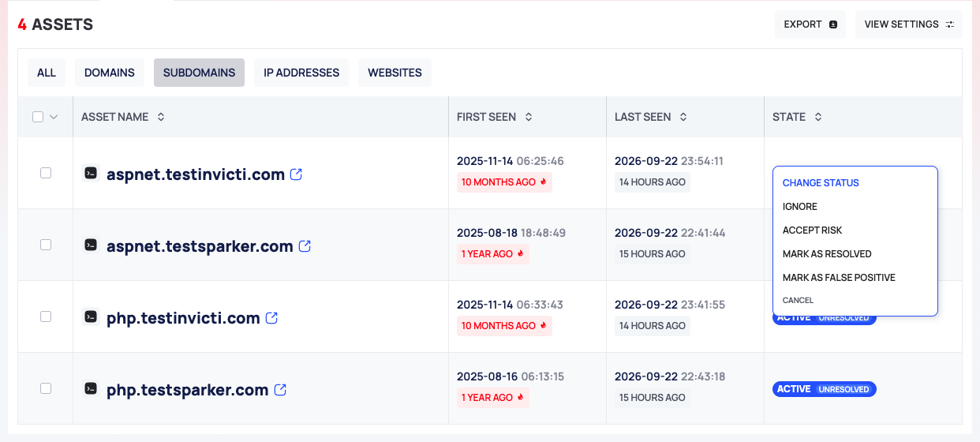This screenshot has width=980, height=442.
Task: Sort by State column arrows
Action: (x=818, y=117)
